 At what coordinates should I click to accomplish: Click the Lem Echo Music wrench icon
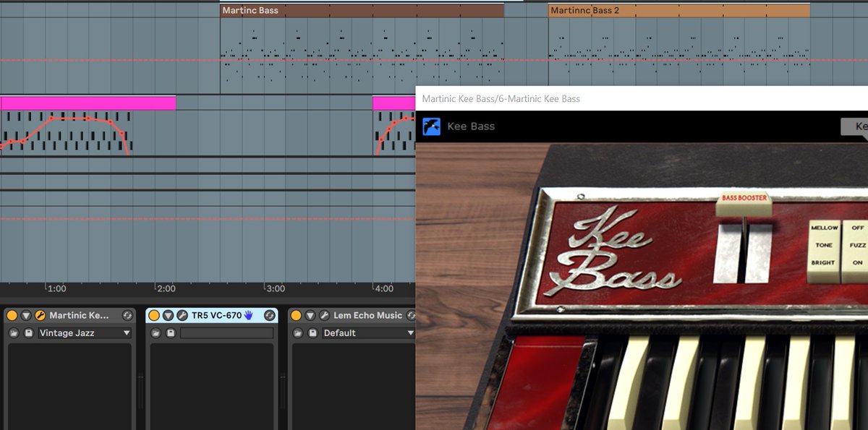325,315
